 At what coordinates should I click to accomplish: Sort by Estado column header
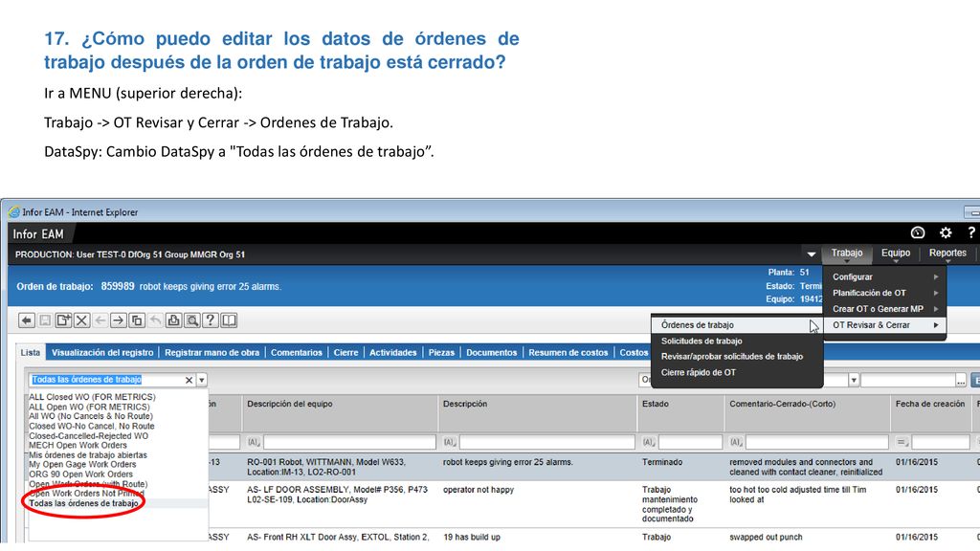coord(655,405)
